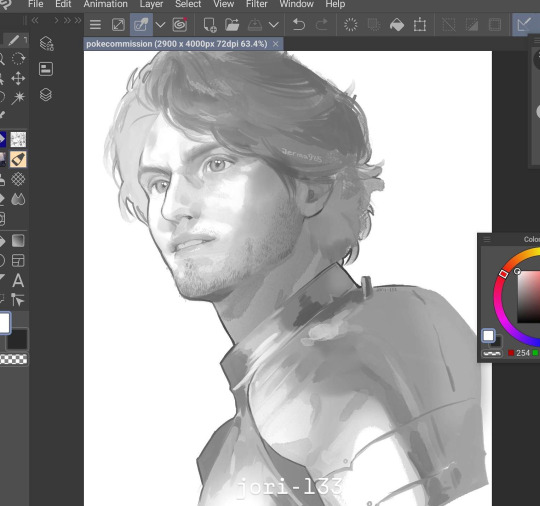Expand the dropdown beside the stylus icon
540x506 pixels.
coord(160,25)
